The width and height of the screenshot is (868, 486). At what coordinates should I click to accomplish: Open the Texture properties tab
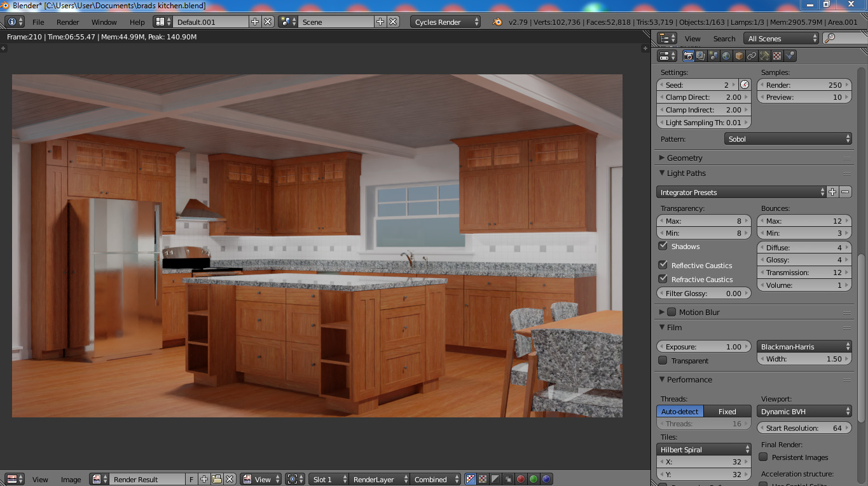[777, 56]
